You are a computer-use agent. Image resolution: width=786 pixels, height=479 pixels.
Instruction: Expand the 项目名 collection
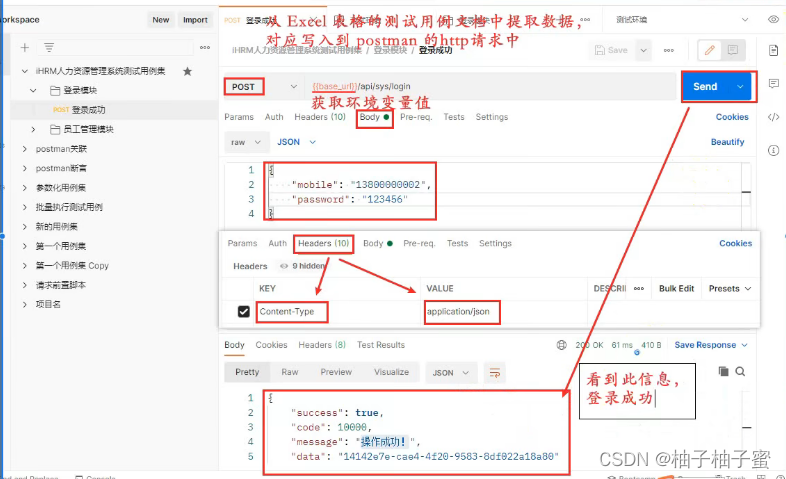25,304
